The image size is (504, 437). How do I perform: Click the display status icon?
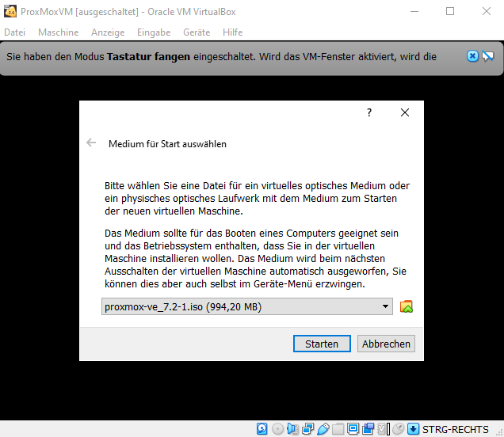pos(353,429)
